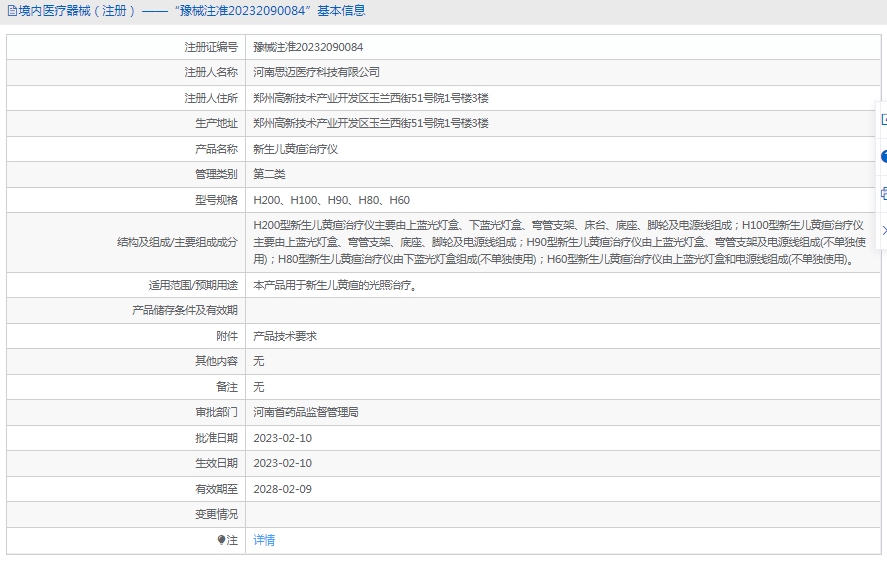Select the management class value 第二类
The image size is (887, 562).
(269, 174)
